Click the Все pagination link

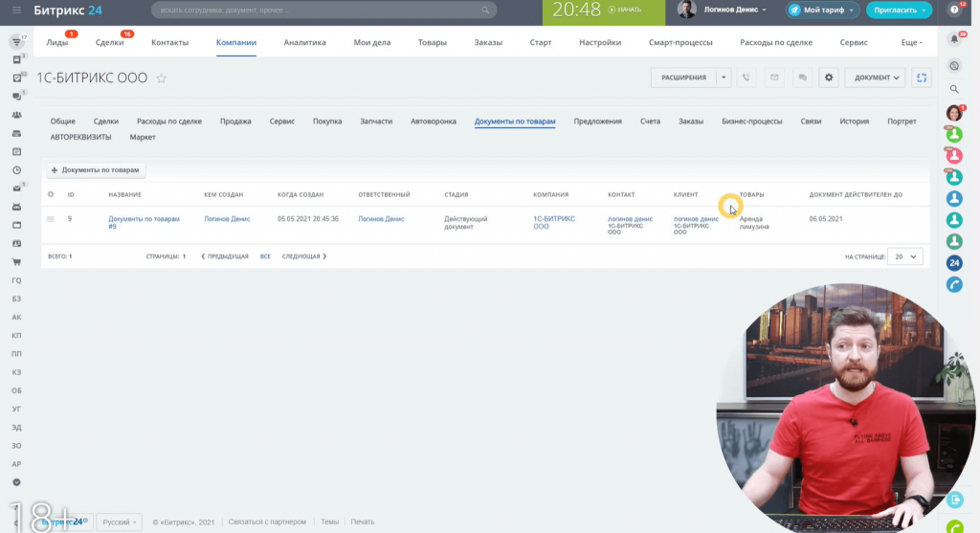click(265, 256)
